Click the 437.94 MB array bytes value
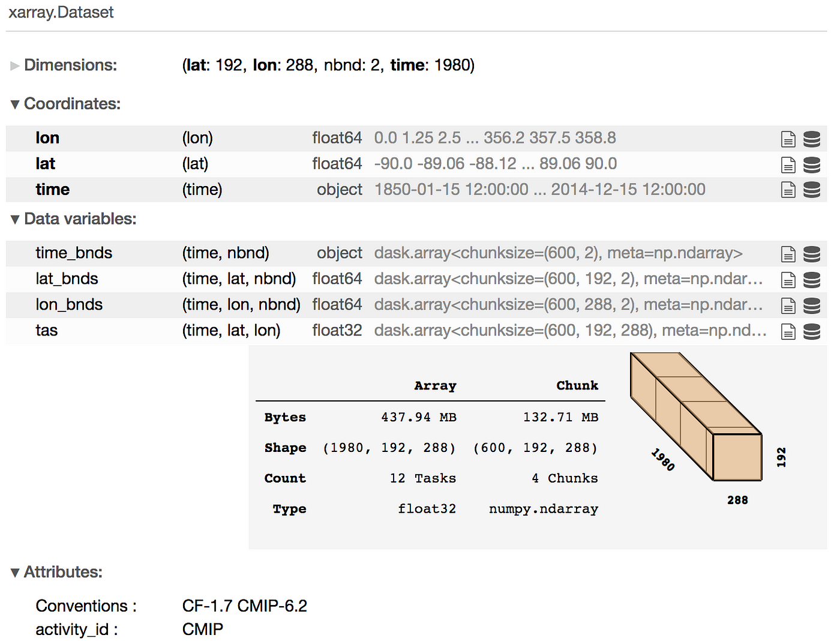Image resolution: width=840 pixels, height=641 pixels. [419, 417]
